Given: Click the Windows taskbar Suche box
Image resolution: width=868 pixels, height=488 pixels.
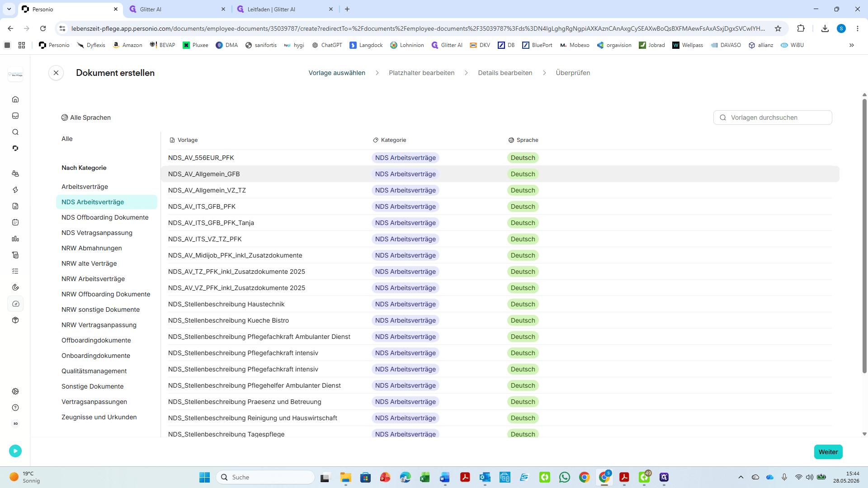Looking at the screenshot, I should [266, 477].
